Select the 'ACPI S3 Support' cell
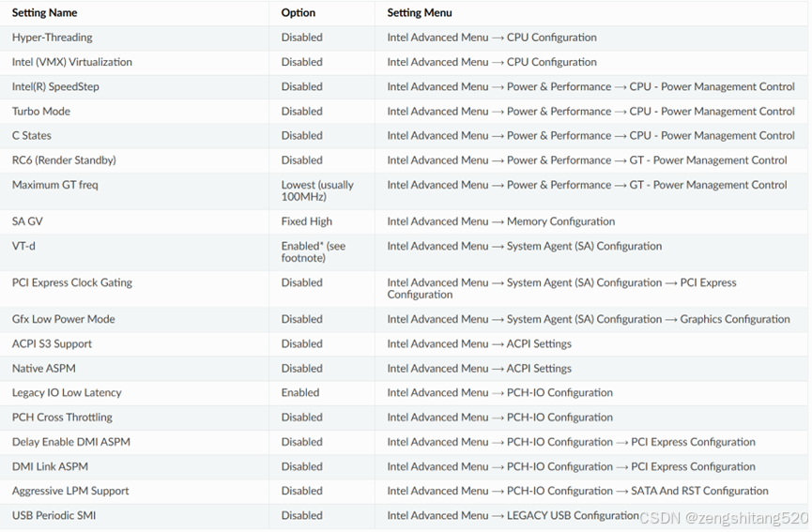This screenshot has height=532, width=812. coord(52,344)
